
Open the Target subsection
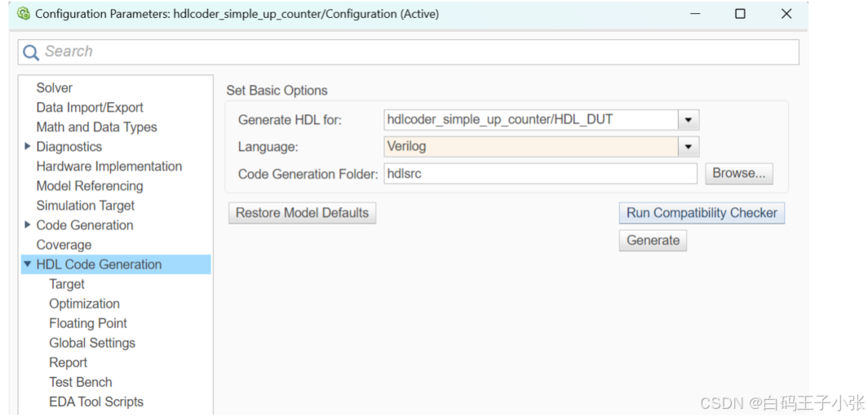point(67,284)
